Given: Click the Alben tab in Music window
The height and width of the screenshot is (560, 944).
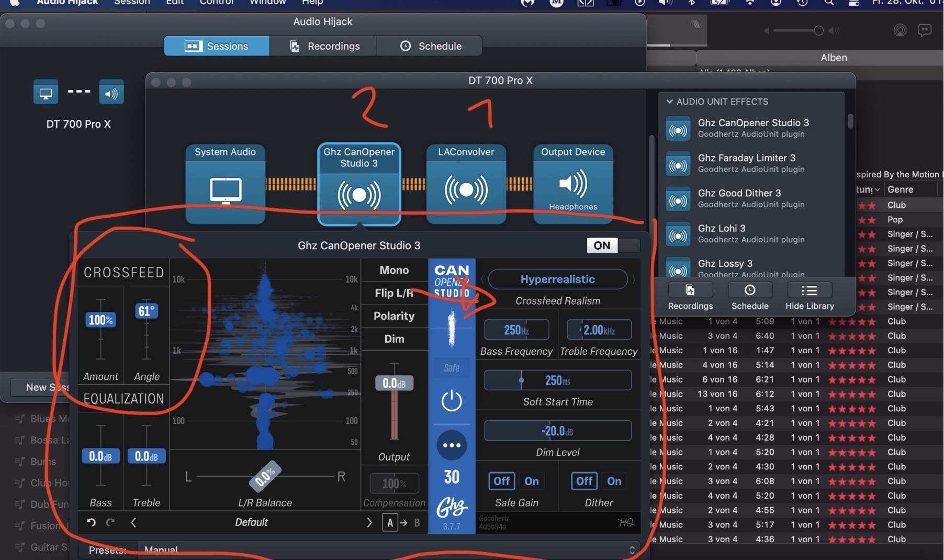Looking at the screenshot, I should pos(834,58).
